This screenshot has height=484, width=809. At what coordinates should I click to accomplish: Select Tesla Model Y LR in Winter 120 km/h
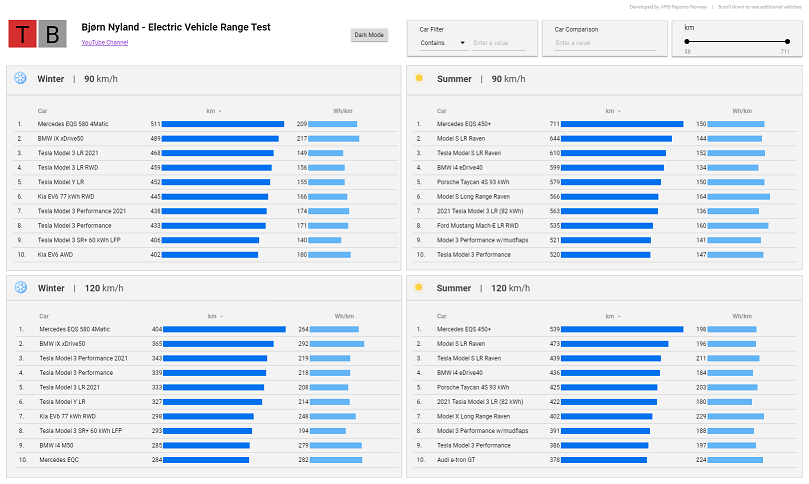click(x=62, y=401)
